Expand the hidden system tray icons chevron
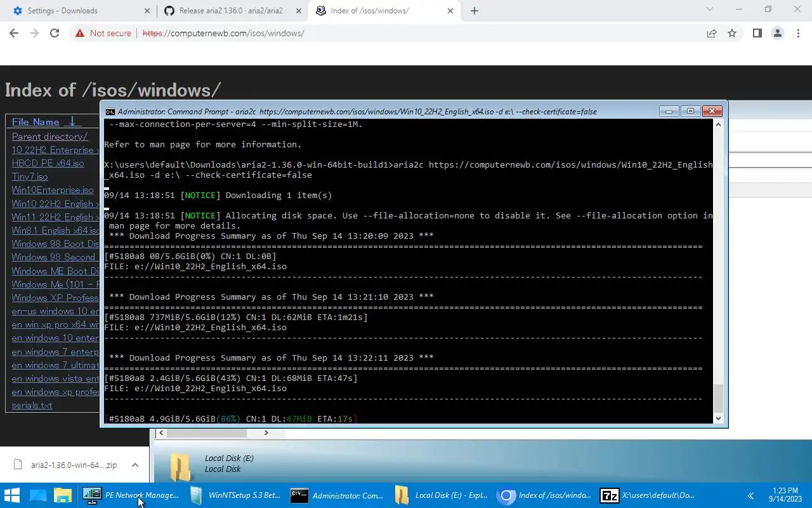 750,495
